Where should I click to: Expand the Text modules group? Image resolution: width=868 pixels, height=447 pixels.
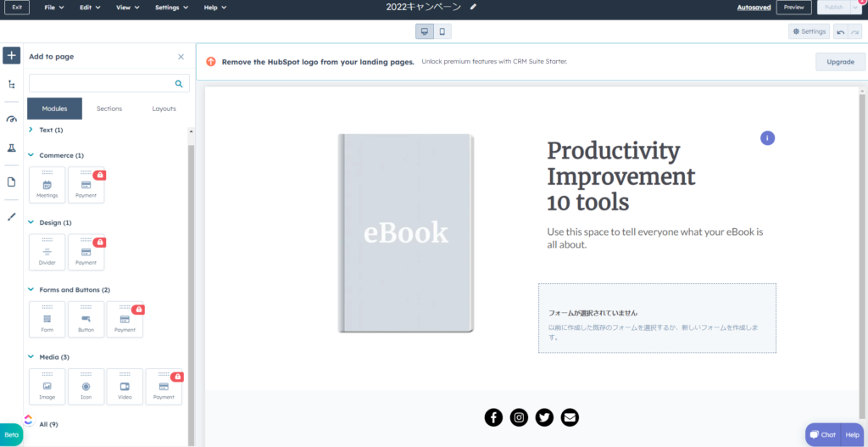(x=31, y=130)
